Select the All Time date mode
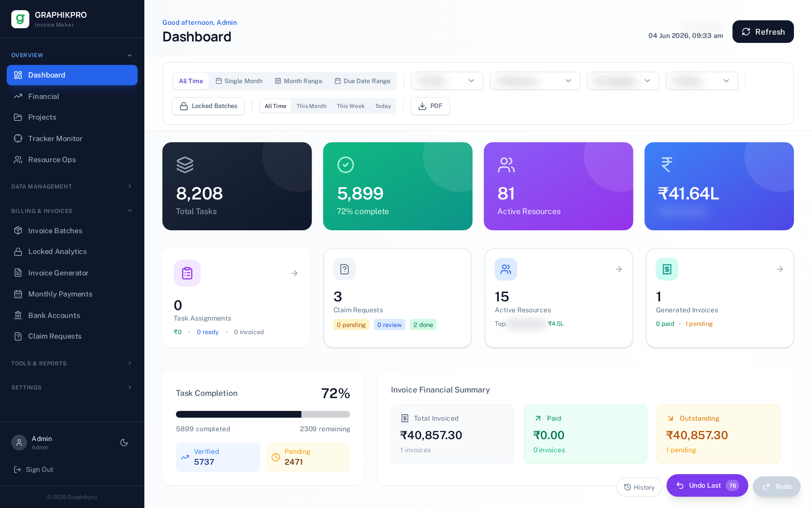Screen dimensions: 812x508 click(191, 81)
